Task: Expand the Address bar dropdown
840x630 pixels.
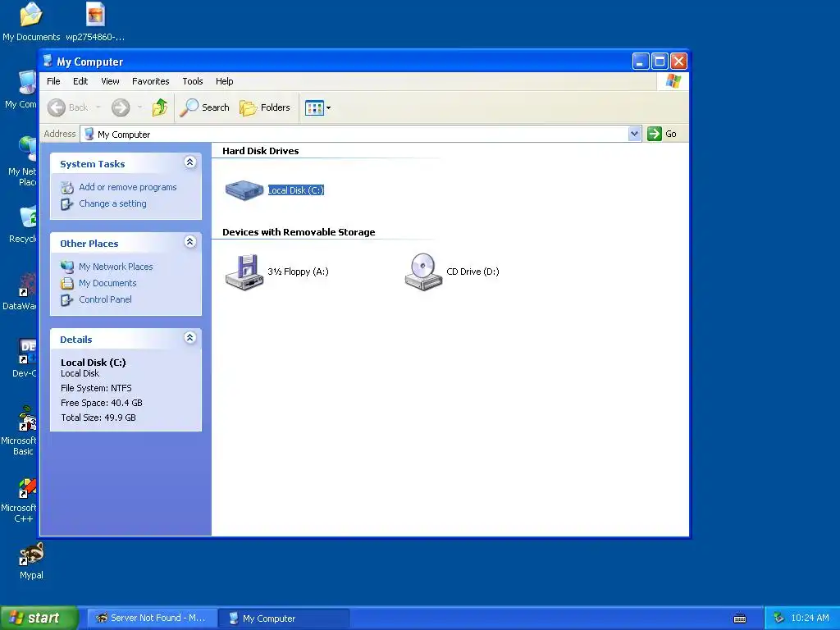Action: pyautogui.click(x=634, y=134)
